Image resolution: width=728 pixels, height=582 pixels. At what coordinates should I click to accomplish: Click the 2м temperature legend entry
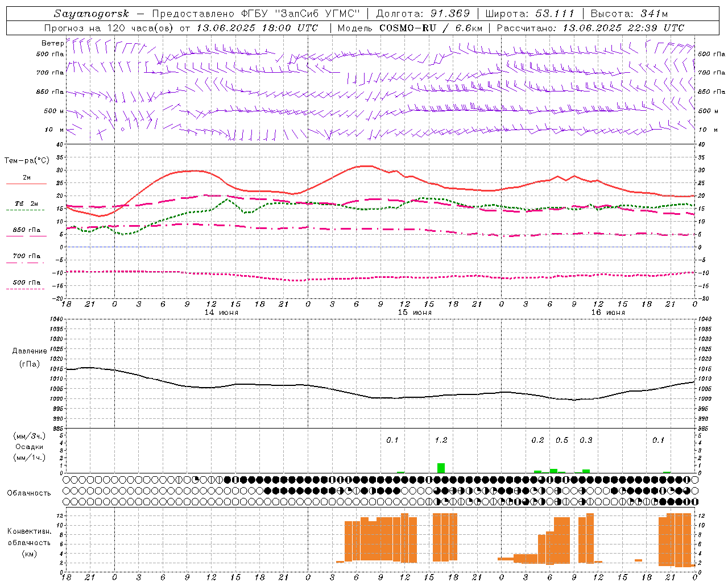coord(27,178)
